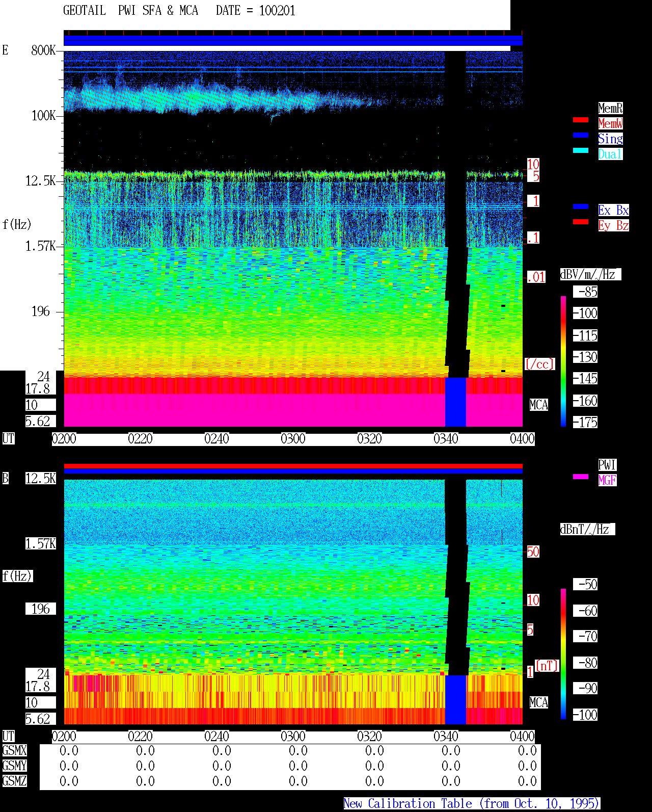Click the magenta MGF legend swatch
Viewport: 652px width, 812px height.
[x=581, y=477]
